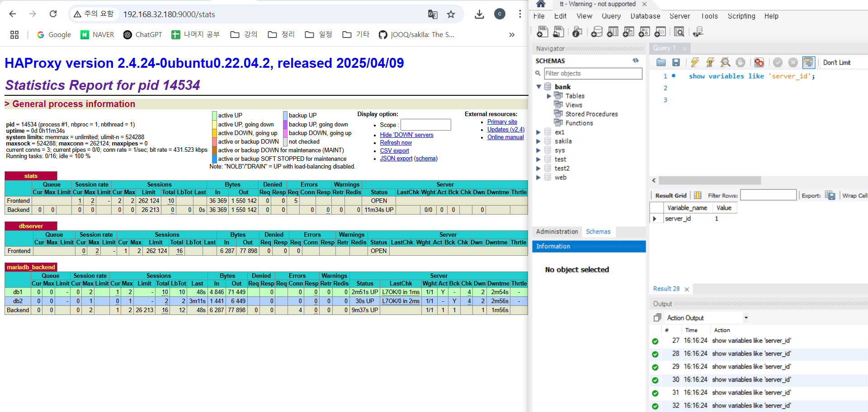Screen dimensions: 868x412
Task: Click the Explain query magnifier icon
Action: pyautogui.click(x=725, y=62)
